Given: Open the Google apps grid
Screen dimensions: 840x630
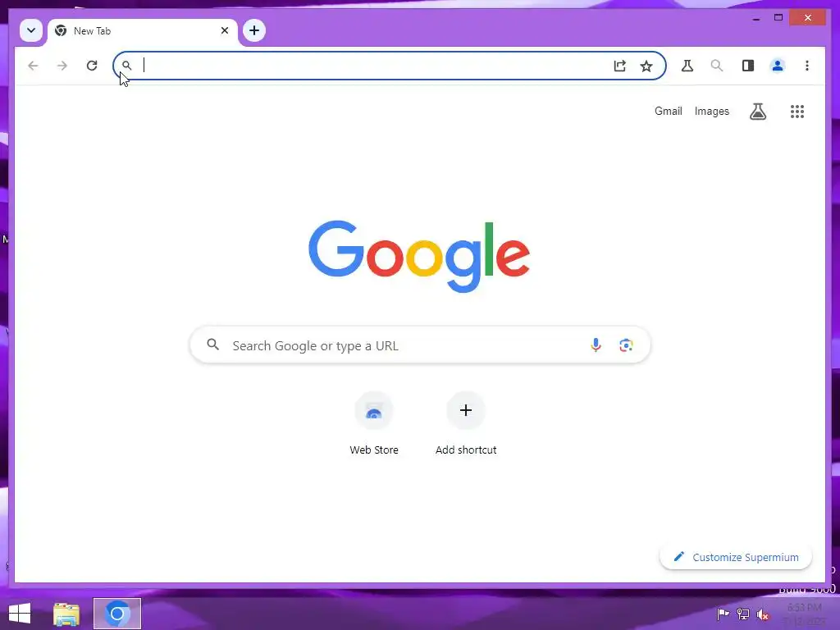Looking at the screenshot, I should [x=797, y=112].
